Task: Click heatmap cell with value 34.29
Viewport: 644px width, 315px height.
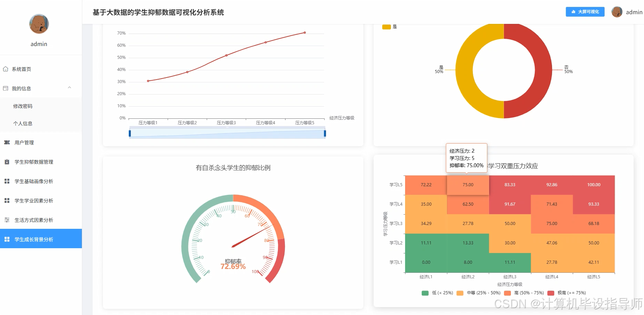Action: [426, 224]
